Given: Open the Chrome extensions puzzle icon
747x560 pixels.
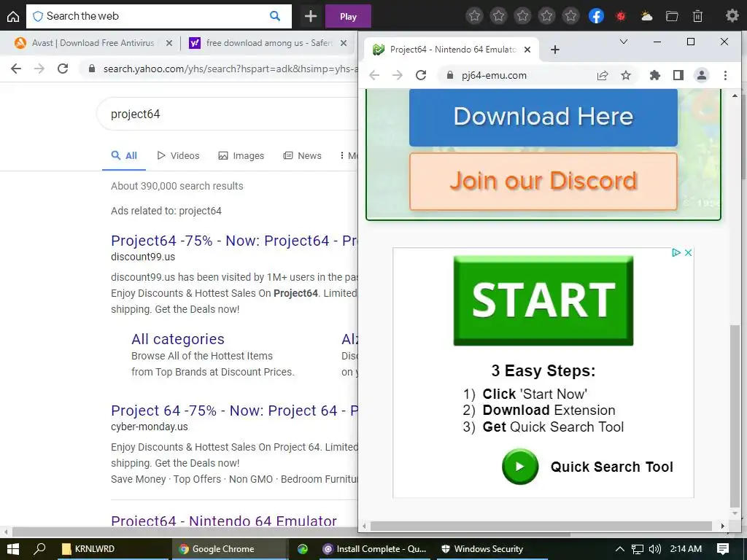Looking at the screenshot, I should [x=655, y=75].
